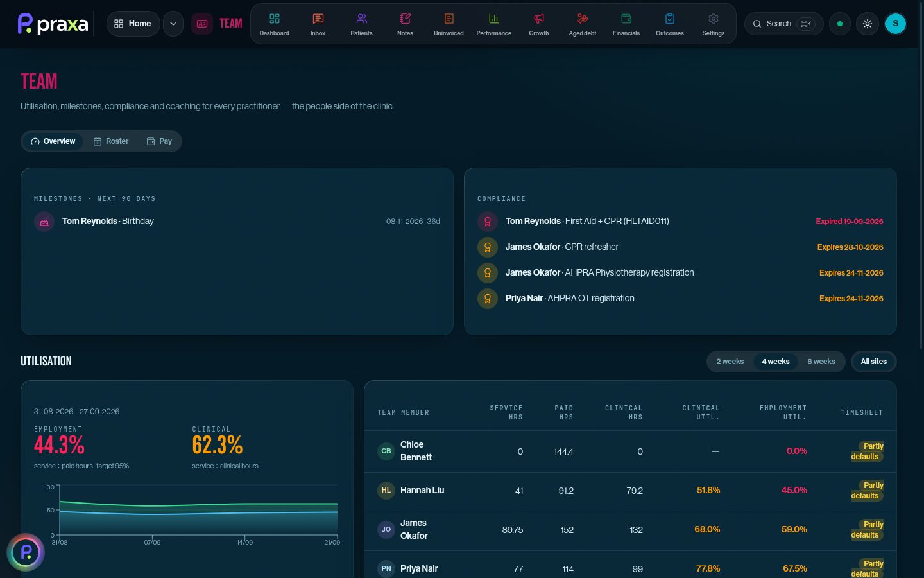Viewport: 924px width, 578px height.
Task: Click Priya Nair 77.8% clinical utilisation
Action: tap(708, 569)
